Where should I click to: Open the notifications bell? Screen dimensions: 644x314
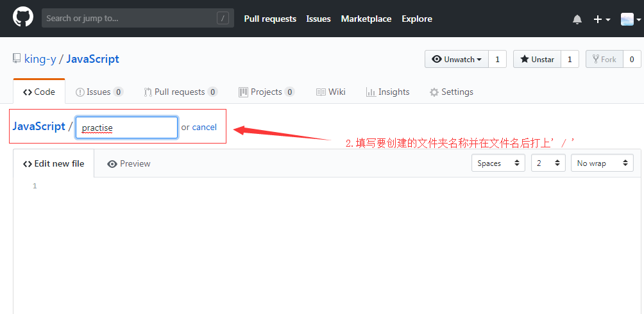(577, 19)
